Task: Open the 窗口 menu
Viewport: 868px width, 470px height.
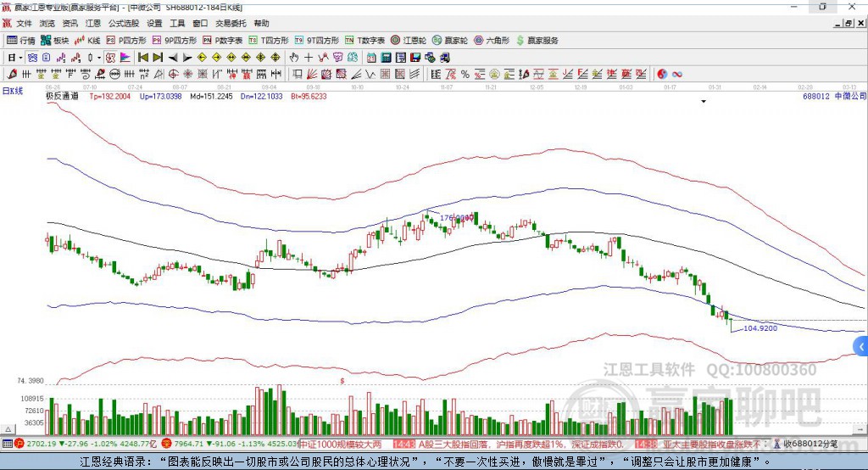Action: 200,23
